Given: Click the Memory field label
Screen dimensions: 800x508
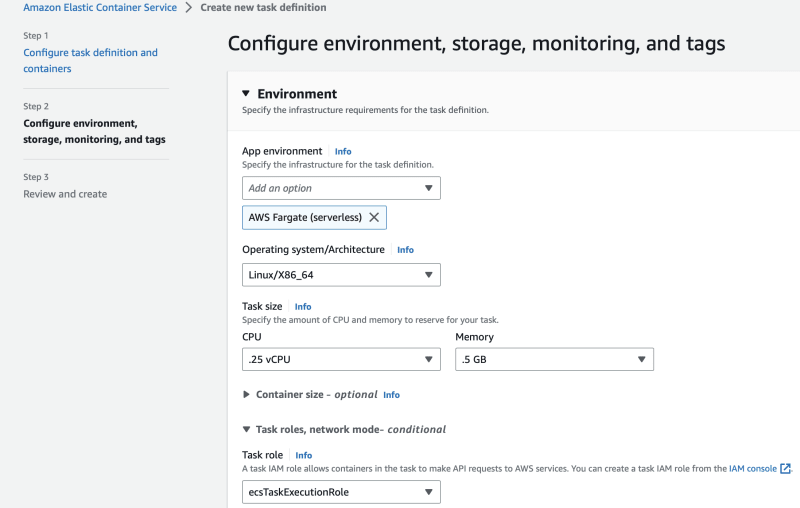Looking at the screenshot, I should [x=474, y=337].
